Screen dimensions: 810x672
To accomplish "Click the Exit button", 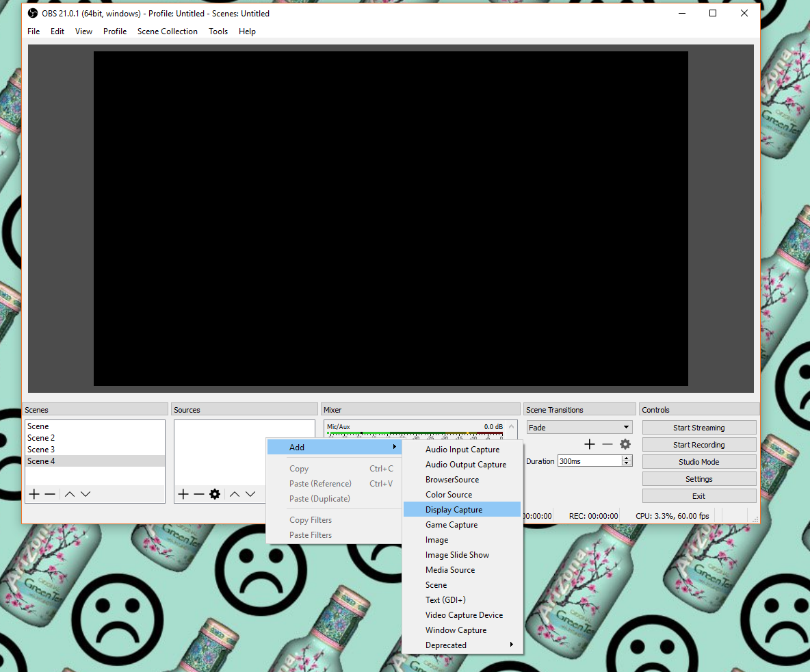I will (x=699, y=496).
